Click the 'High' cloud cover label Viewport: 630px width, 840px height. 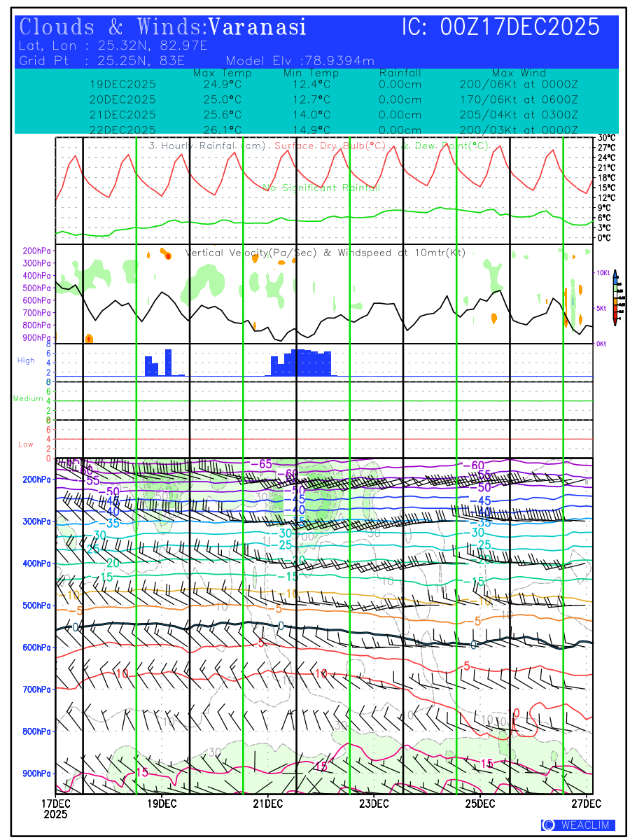click(26, 360)
